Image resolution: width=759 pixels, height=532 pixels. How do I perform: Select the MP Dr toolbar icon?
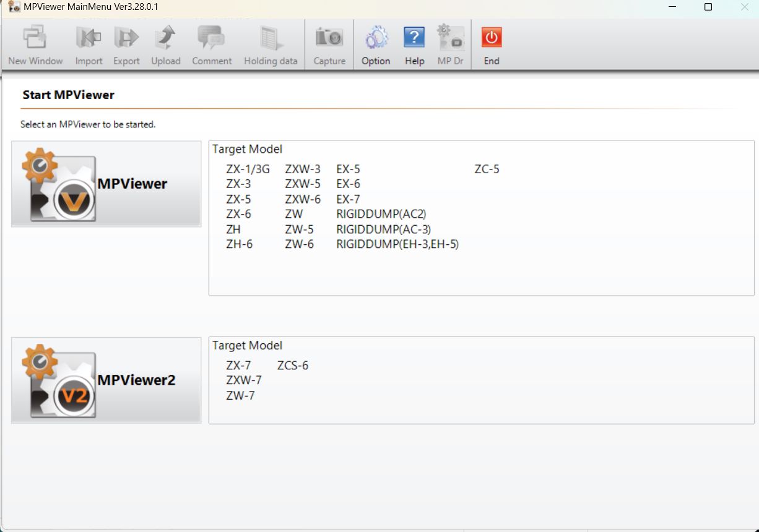point(450,37)
